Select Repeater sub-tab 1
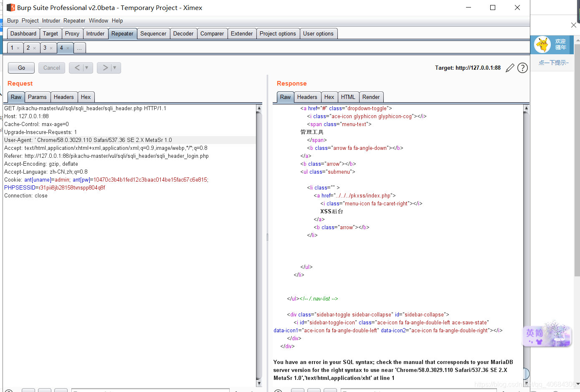Screen dimensions: 580x392 tap(12, 48)
